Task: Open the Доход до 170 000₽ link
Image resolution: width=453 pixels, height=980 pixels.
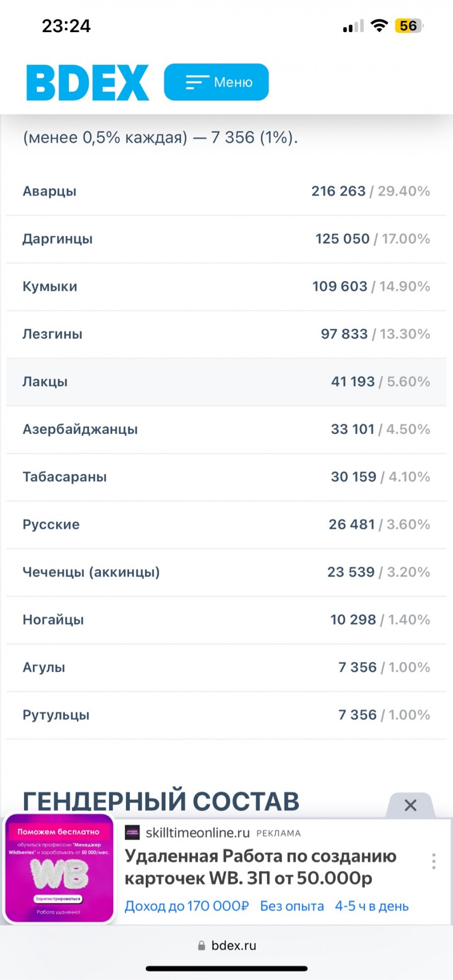Action: pos(187,906)
